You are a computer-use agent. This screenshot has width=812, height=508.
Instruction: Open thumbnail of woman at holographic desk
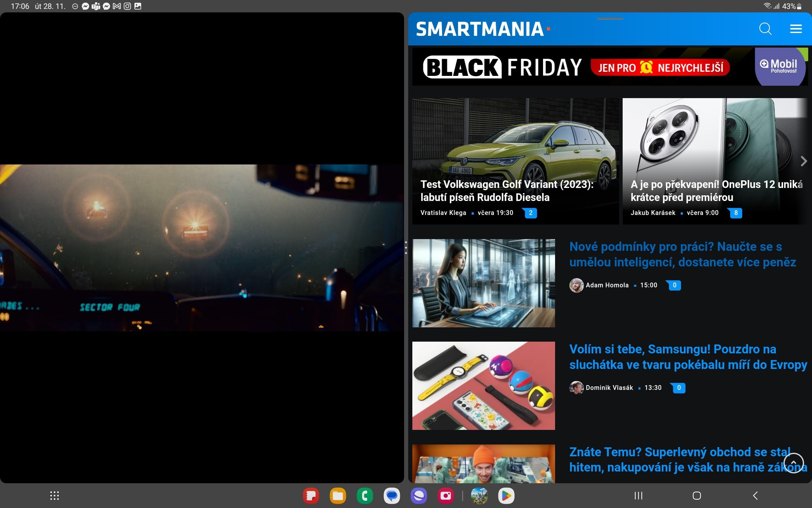483,283
